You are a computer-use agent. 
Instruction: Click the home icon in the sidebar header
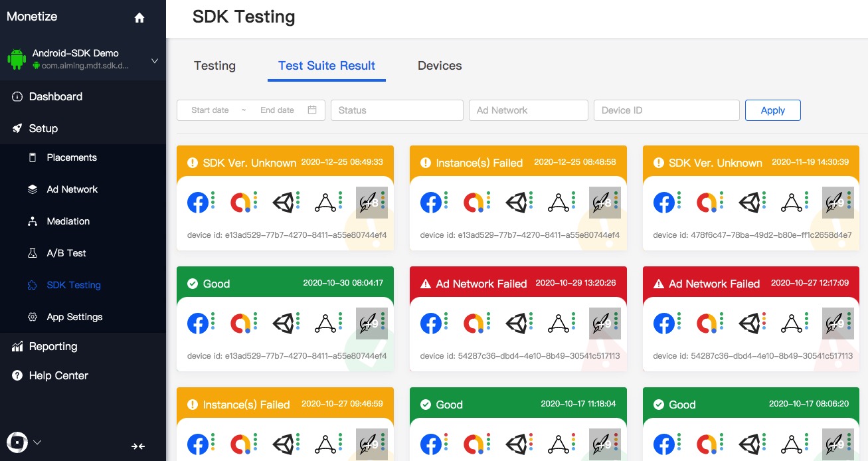coord(139,18)
